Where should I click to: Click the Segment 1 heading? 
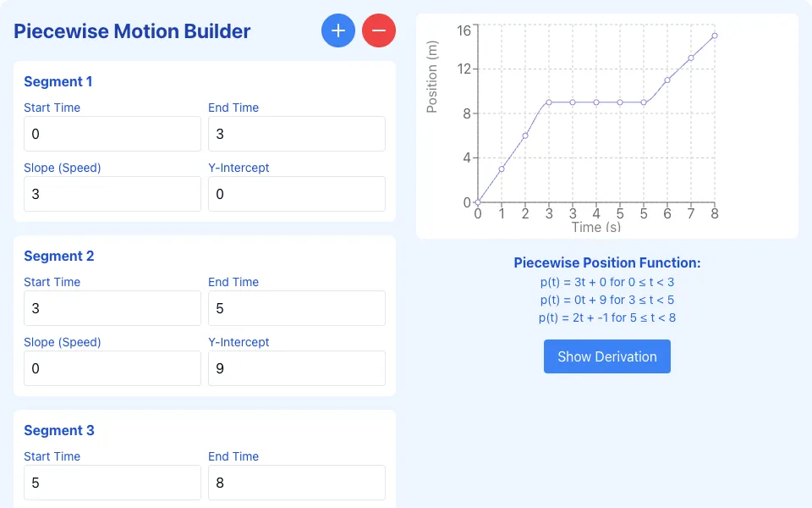58,81
